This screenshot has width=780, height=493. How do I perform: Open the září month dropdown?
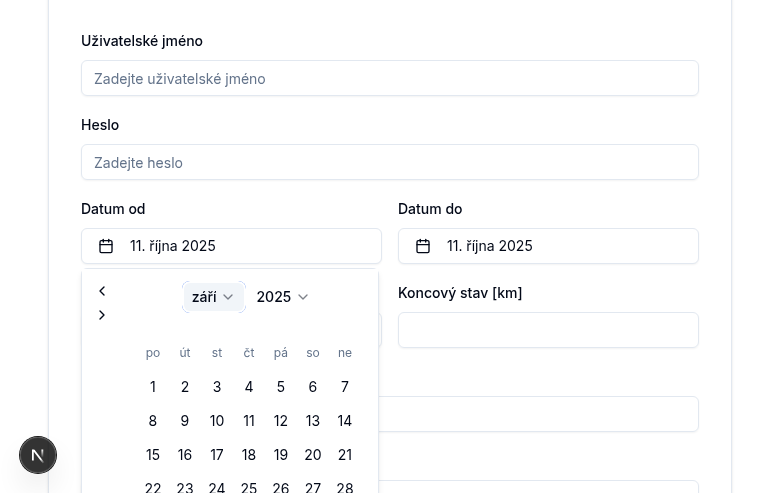pos(213,297)
